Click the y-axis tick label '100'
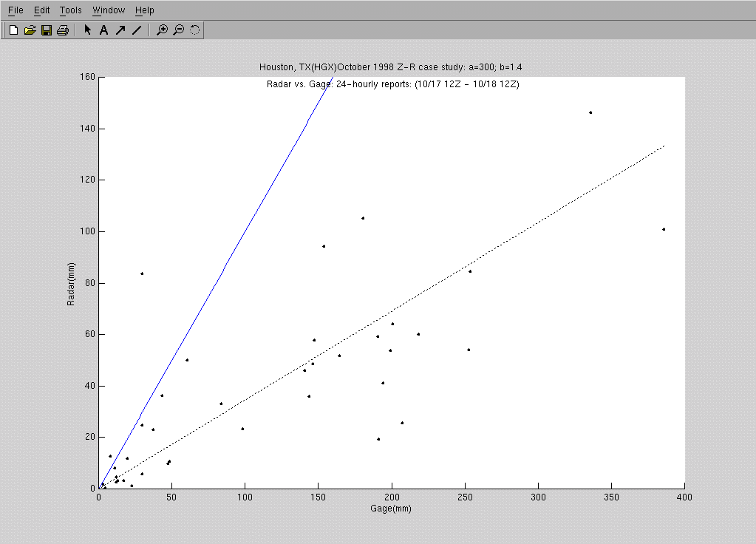Screen dimensions: 756x544 pyautogui.click(x=86, y=231)
